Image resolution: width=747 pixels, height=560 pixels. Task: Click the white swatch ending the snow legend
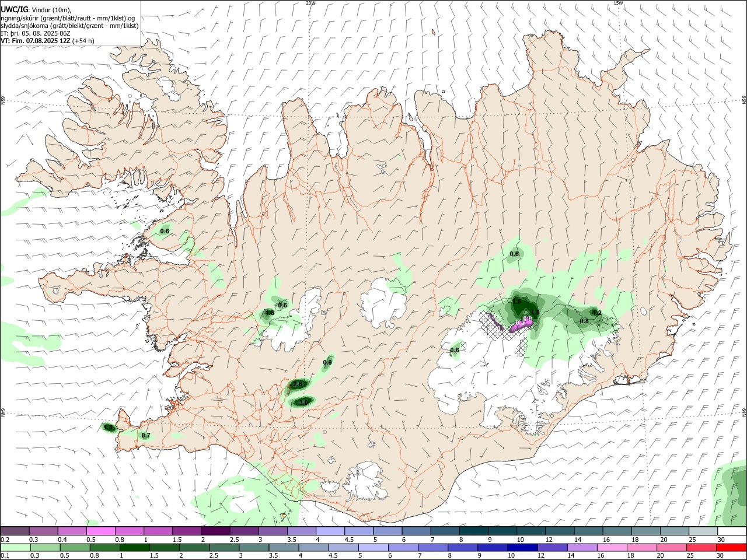click(x=732, y=531)
